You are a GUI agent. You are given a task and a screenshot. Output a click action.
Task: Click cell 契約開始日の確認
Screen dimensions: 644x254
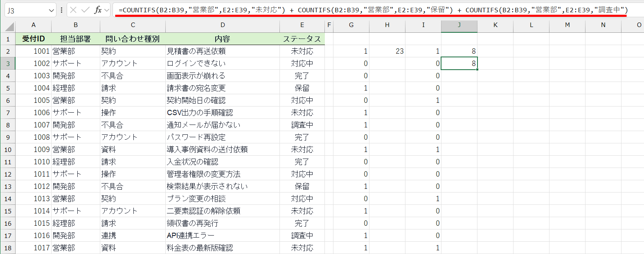(x=223, y=100)
